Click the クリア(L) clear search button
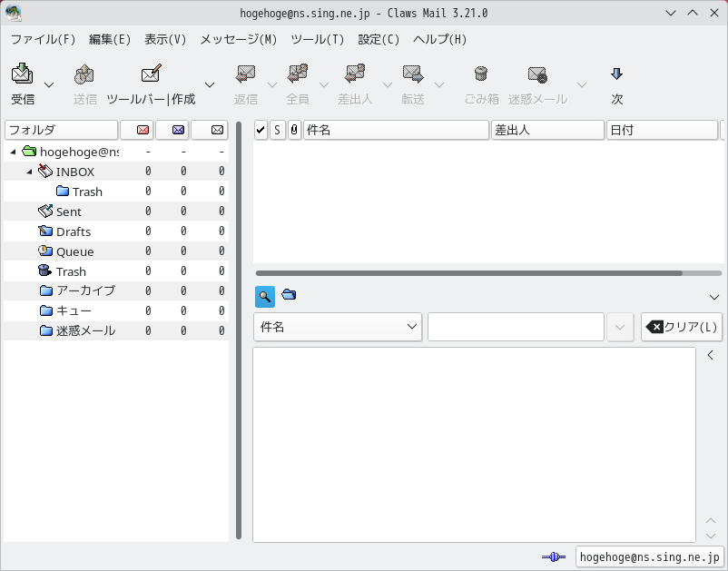This screenshot has width=728, height=571. click(682, 327)
